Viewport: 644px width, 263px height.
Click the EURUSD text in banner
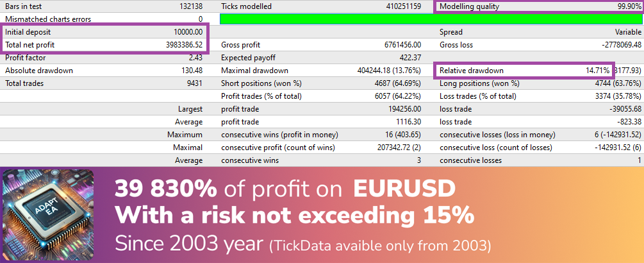[404, 189]
